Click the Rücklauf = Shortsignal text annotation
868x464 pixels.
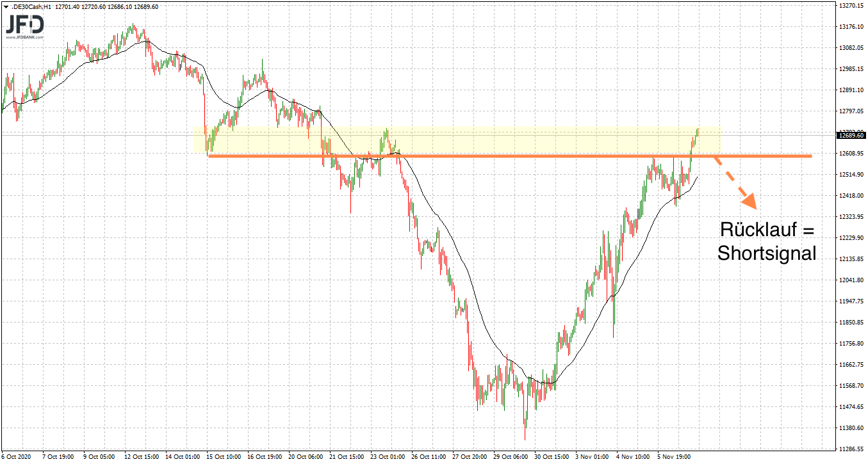coord(767,241)
